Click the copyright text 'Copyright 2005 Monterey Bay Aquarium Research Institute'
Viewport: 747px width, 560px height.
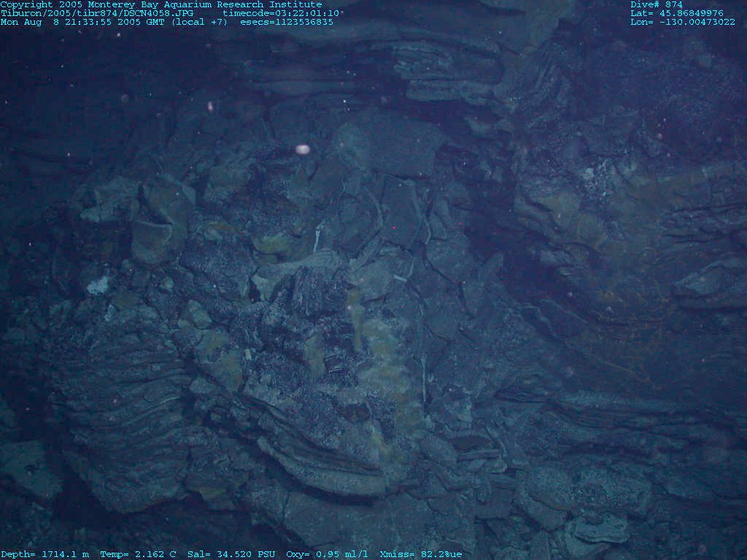pyautogui.click(x=161, y=4)
